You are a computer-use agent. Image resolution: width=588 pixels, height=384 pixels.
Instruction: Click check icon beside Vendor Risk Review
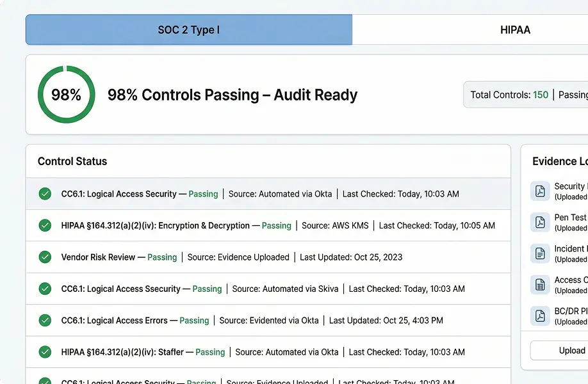(45, 257)
